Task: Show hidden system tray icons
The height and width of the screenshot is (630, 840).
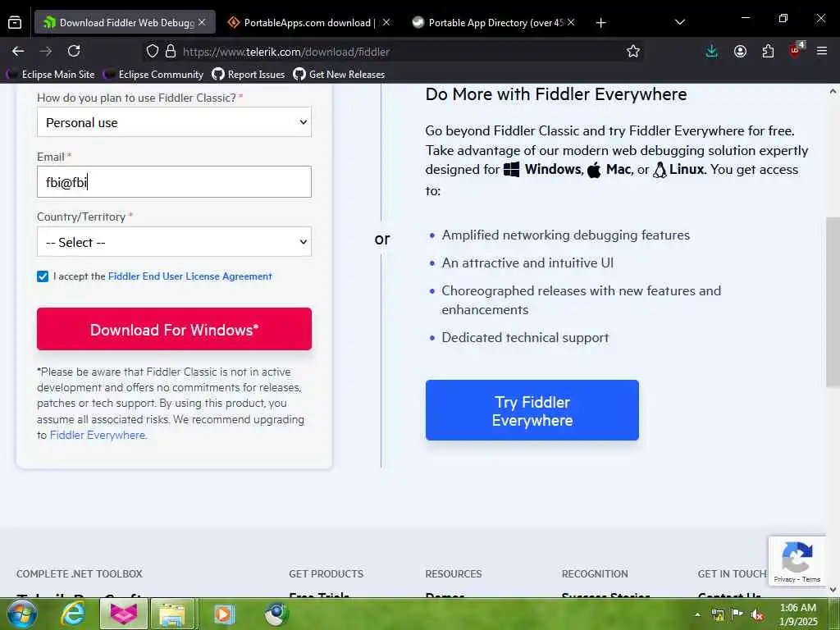Action: tap(697, 614)
